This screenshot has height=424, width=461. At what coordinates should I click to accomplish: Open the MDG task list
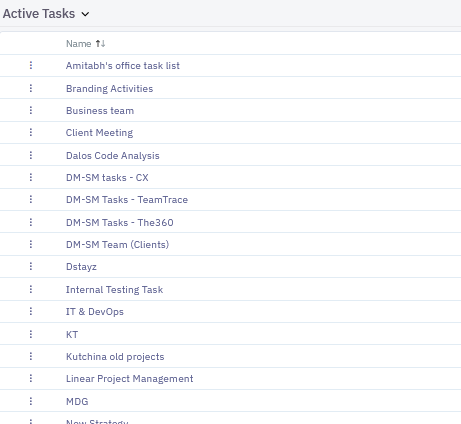pyautogui.click(x=77, y=402)
